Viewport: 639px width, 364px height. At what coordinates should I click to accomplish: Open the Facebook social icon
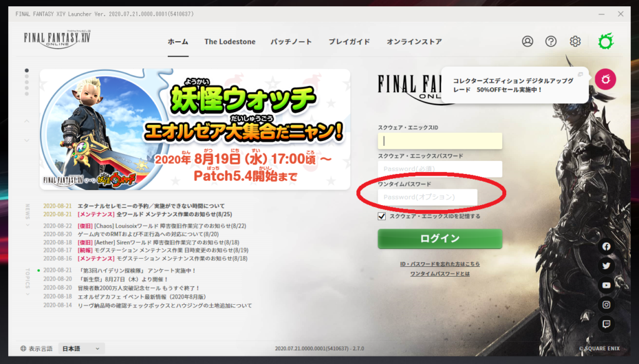(607, 246)
